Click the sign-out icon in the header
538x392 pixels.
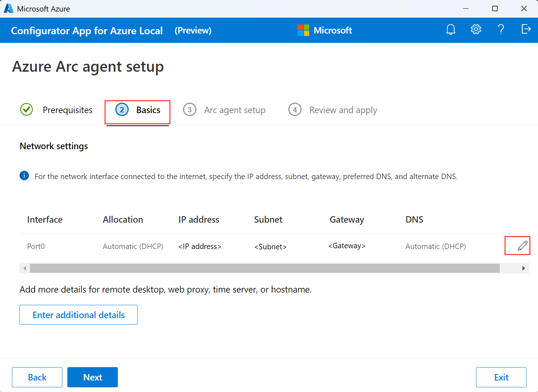pos(526,30)
